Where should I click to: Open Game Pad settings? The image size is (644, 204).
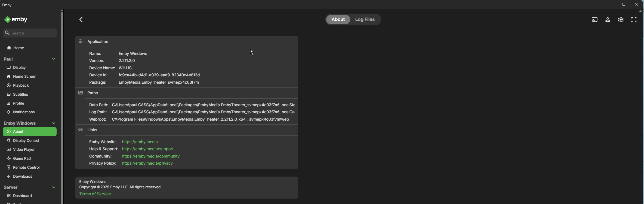tap(30, 159)
